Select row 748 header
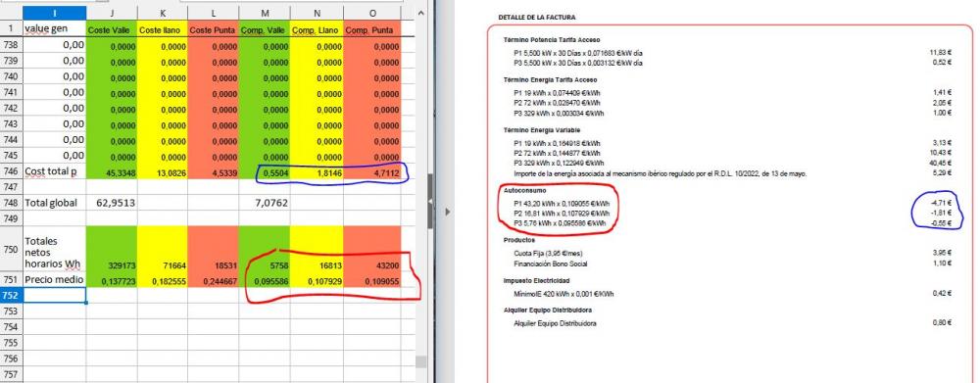The width and height of the screenshot is (980, 383). click(x=11, y=203)
